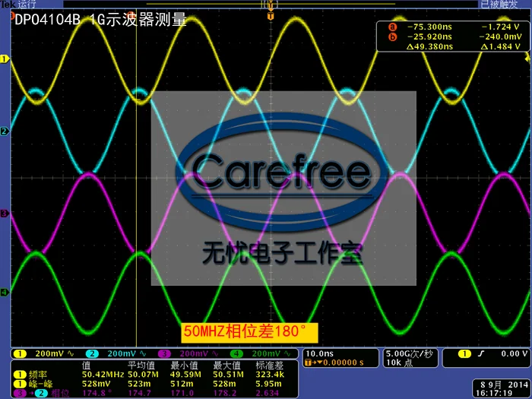
Task: Click channel 2 200mV scale readout
Action: click(x=122, y=354)
